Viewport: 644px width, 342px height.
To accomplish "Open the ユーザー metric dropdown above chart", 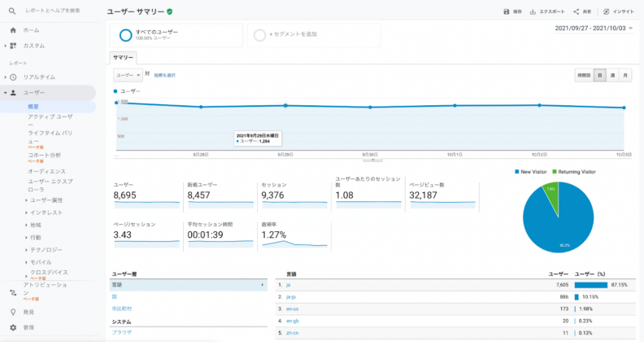I will tap(128, 75).
